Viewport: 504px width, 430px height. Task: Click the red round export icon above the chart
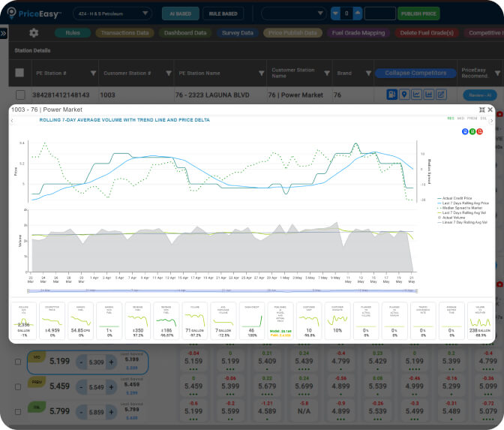(x=479, y=131)
